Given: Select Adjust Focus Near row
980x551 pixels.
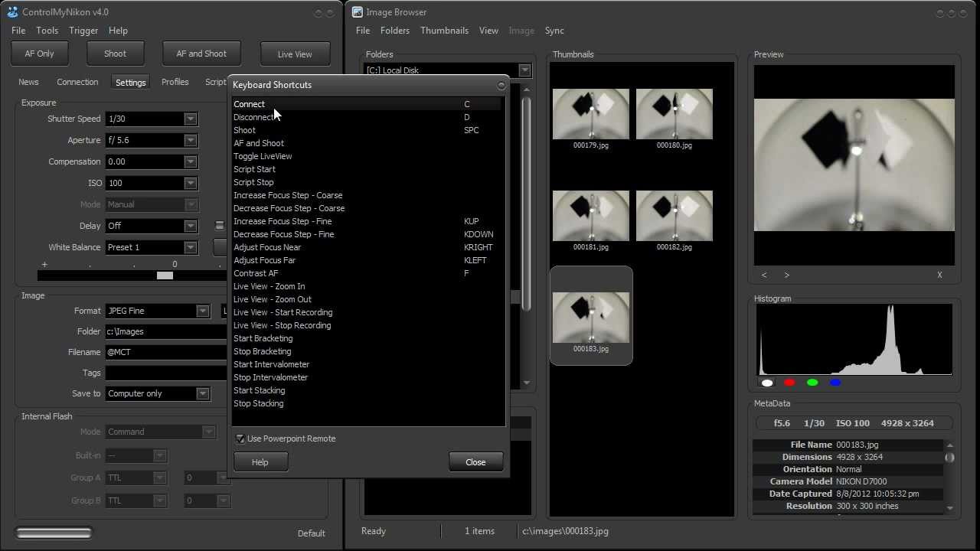Looking at the screenshot, I should (367, 247).
